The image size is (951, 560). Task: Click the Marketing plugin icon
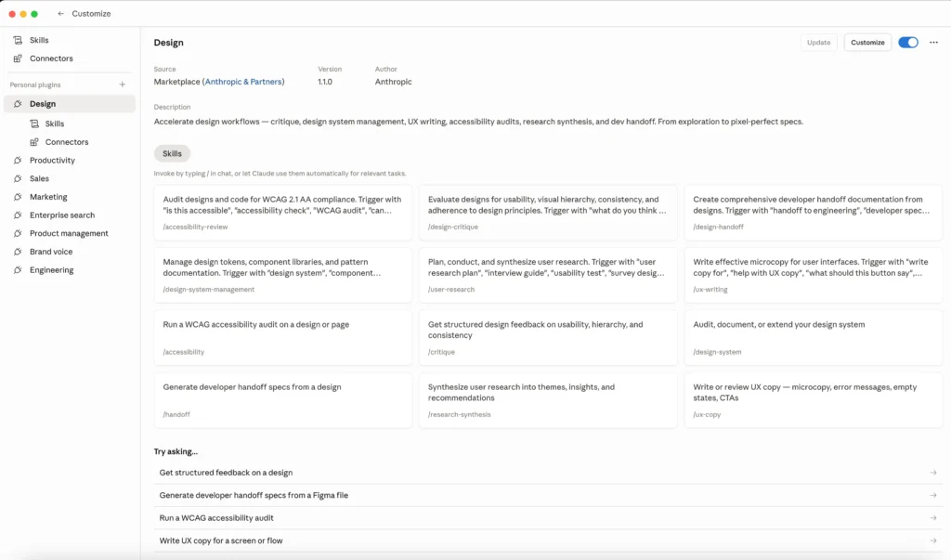(18, 197)
